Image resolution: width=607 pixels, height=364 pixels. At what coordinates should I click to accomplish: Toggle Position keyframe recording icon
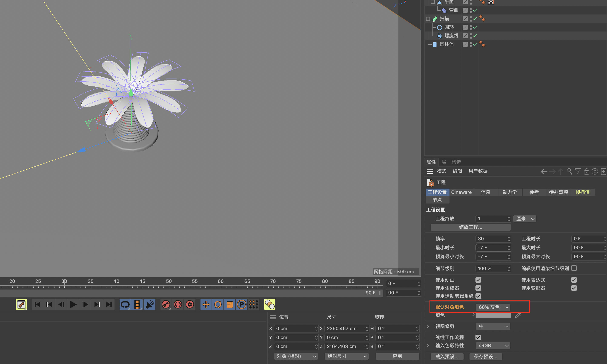(206, 304)
